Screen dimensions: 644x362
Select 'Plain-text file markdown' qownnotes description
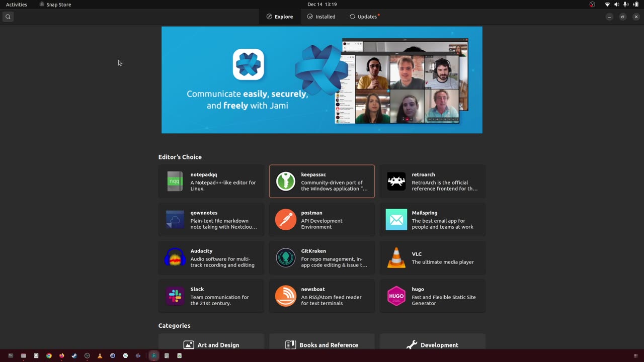(219, 221)
